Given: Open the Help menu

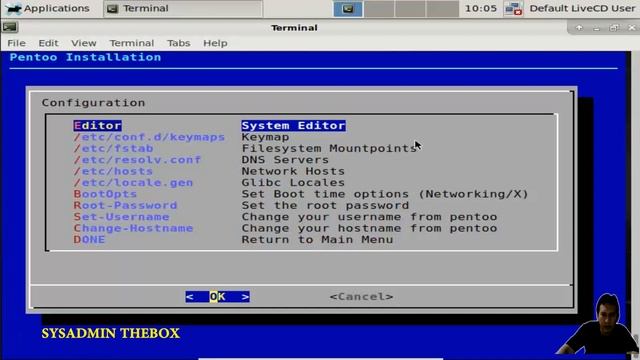Looking at the screenshot, I should click(215, 43).
